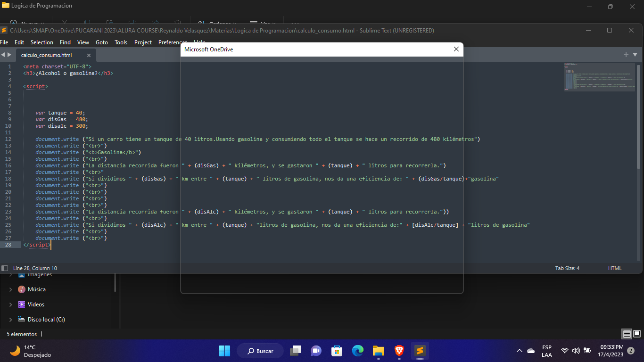Click Line 28, Column 10 status text
Viewport: 644px width, 362px height.
[35, 268]
